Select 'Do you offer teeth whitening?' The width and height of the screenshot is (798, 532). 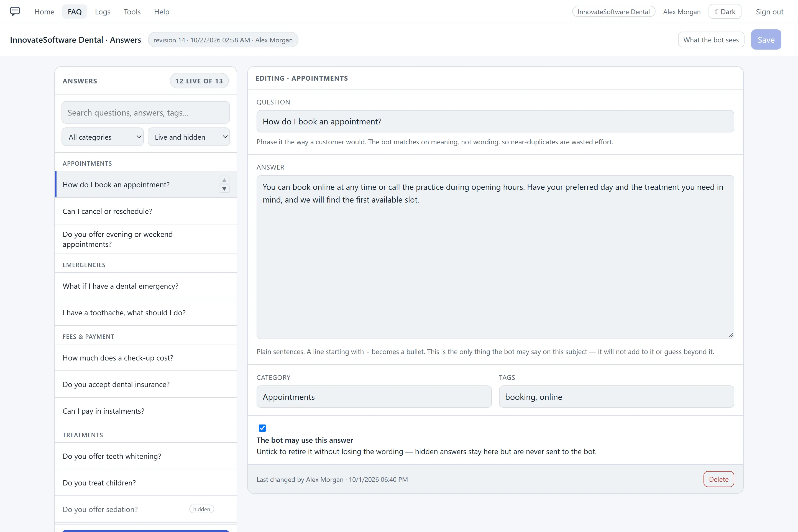click(145, 456)
